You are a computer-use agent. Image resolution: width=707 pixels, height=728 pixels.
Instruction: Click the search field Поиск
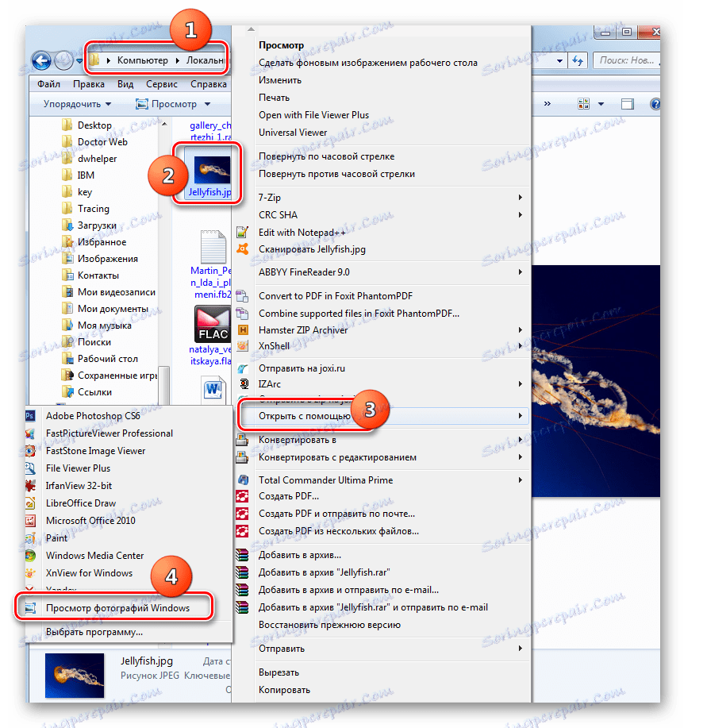pyautogui.click(x=626, y=60)
